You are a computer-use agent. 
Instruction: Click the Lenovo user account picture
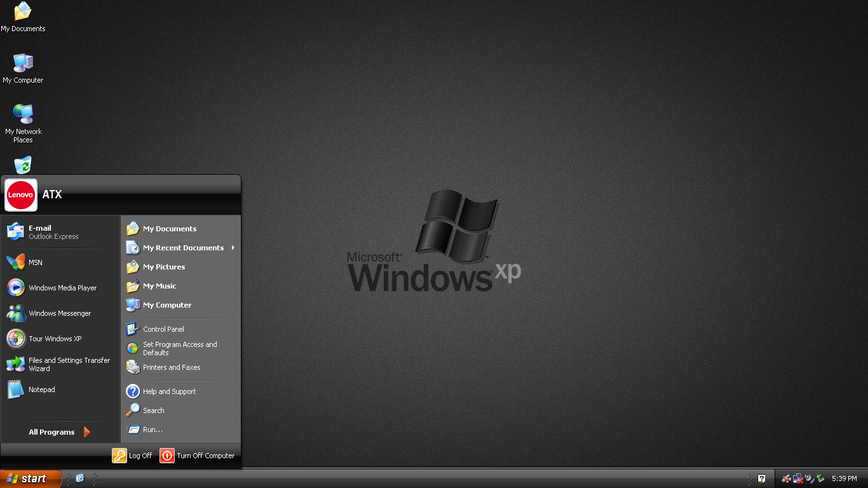(21, 195)
